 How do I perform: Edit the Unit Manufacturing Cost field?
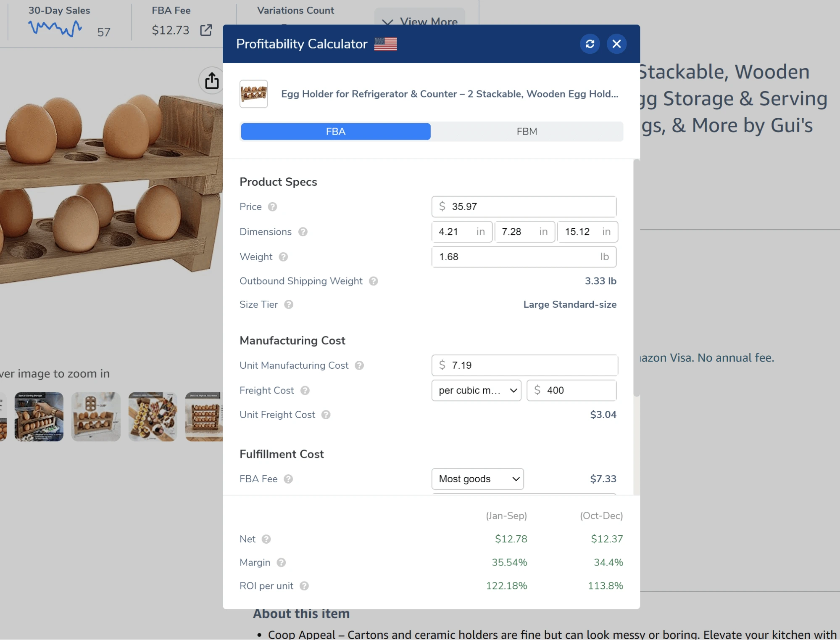(x=524, y=365)
